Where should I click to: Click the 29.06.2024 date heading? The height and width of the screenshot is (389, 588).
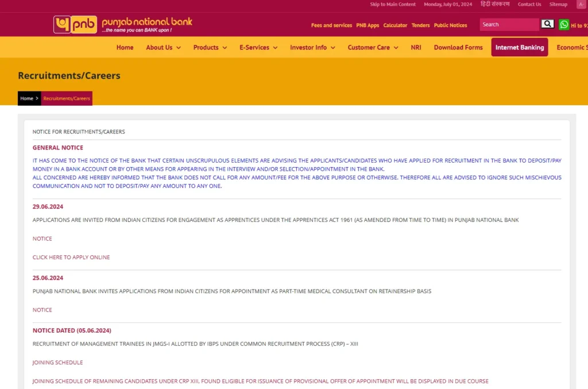48,207
